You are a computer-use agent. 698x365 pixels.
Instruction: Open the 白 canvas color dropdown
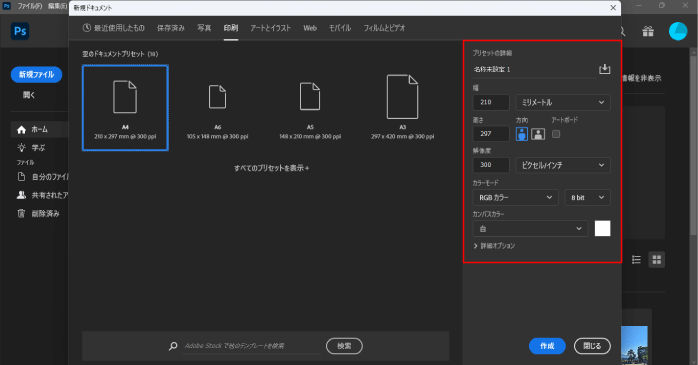point(530,229)
